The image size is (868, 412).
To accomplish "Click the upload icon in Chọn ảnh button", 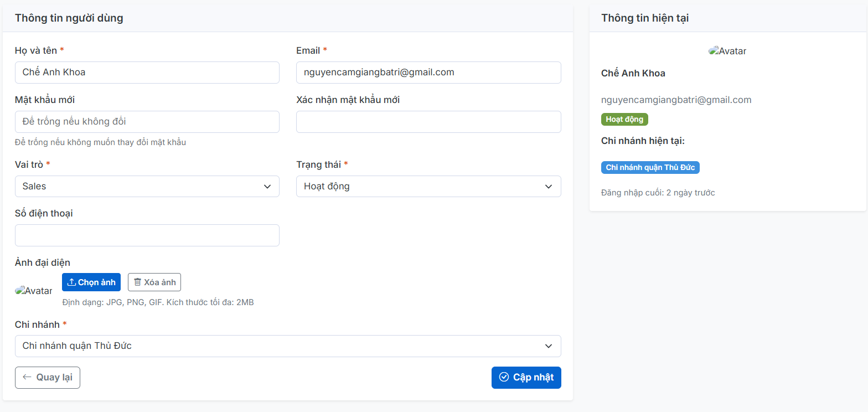I will [x=71, y=282].
